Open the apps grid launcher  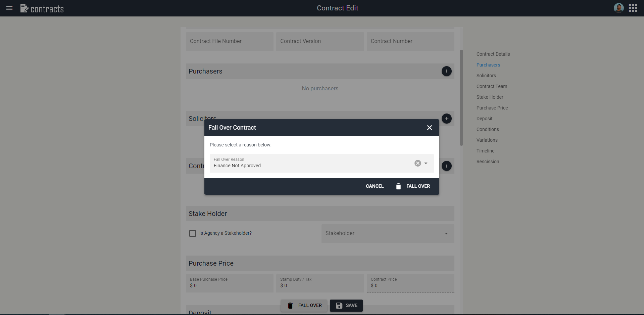click(x=633, y=8)
